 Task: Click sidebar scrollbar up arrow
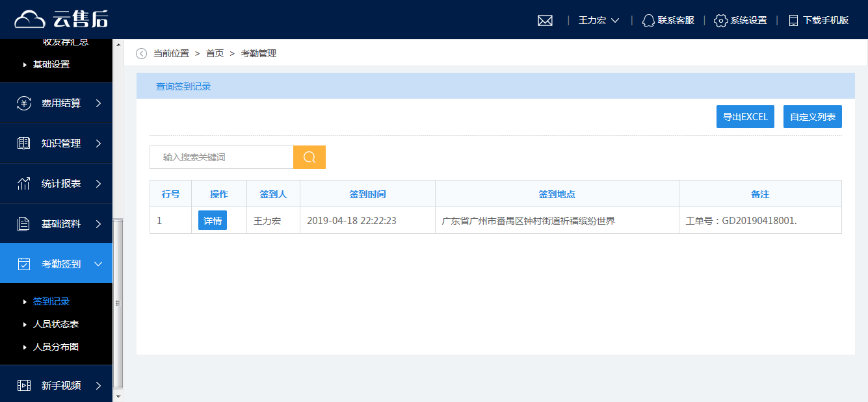point(118,45)
